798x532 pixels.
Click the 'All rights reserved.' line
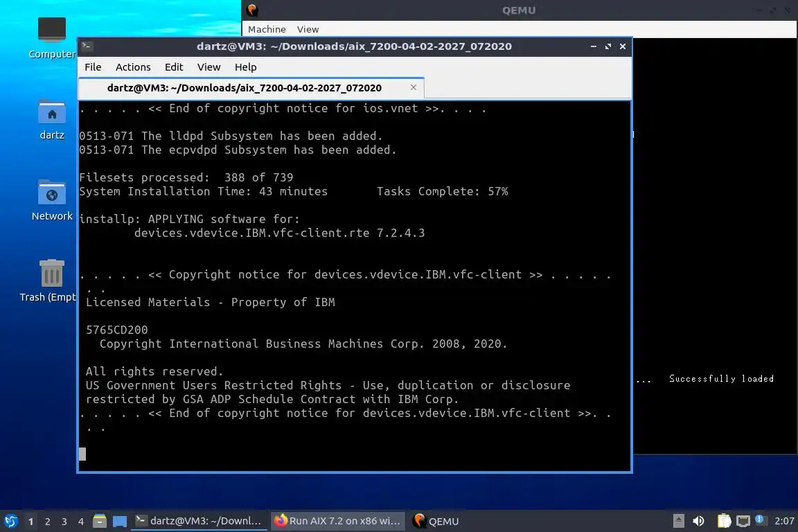click(154, 371)
